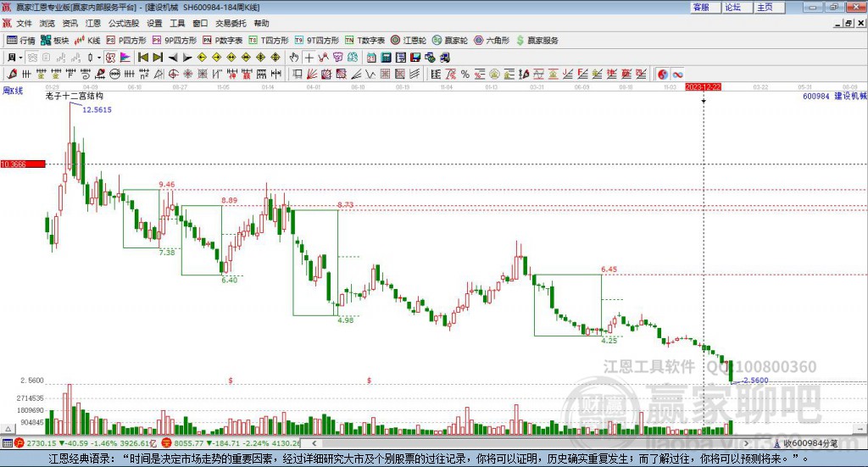Open the T数字表 tool
This screenshot has width=868, height=467.
click(364, 41)
